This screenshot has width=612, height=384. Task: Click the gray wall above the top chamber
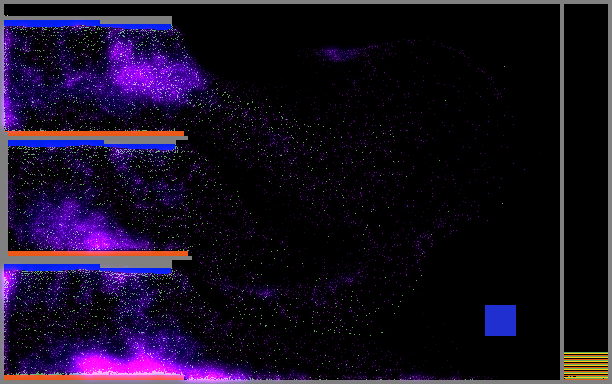click(88, 18)
